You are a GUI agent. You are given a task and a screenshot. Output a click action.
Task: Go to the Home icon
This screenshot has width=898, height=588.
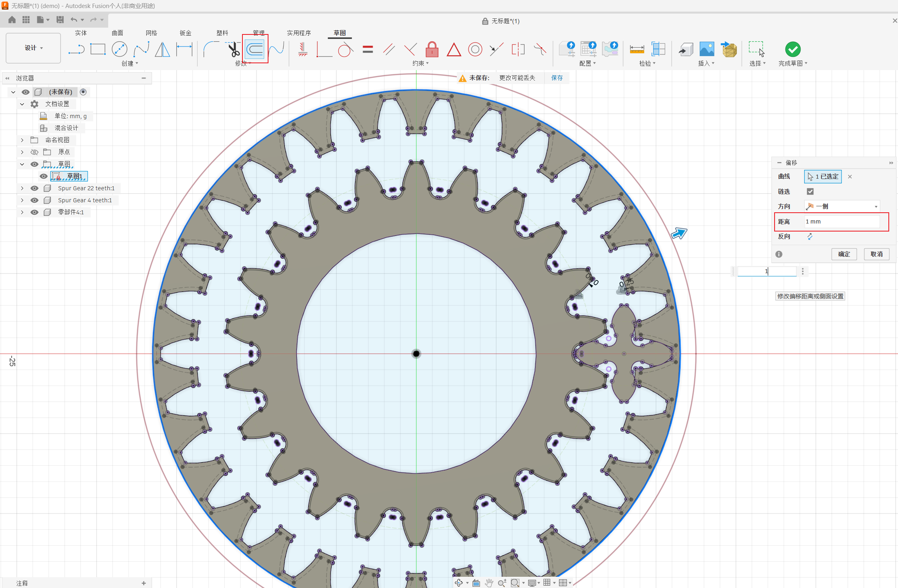coord(12,20)
